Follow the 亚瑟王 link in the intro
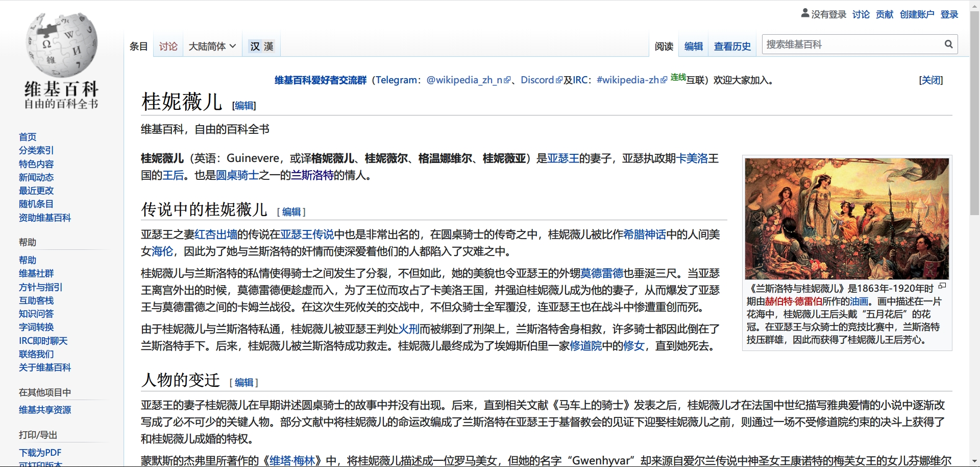Screen dimensions: 980x467 click(x=563, y=158)
